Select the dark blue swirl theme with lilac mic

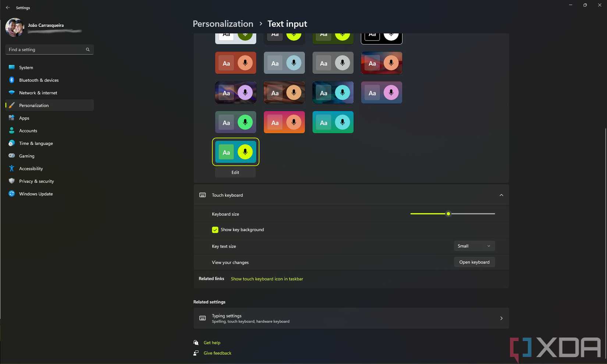click(235, 93)
